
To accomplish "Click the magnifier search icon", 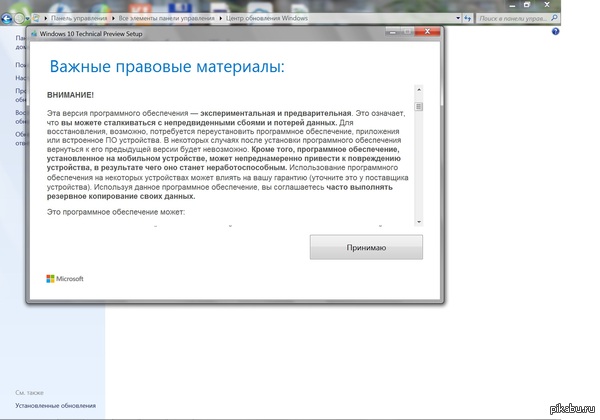I will click(x=554, y=18).
